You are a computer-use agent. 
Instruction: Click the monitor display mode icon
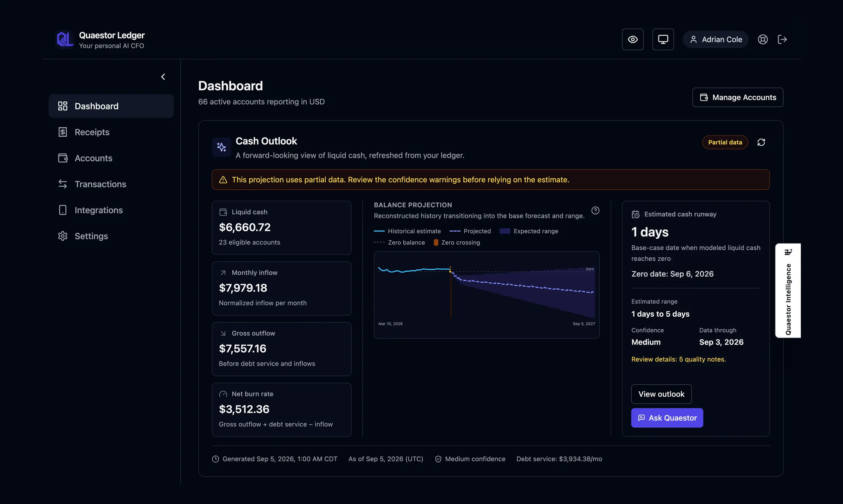(663, 39)
